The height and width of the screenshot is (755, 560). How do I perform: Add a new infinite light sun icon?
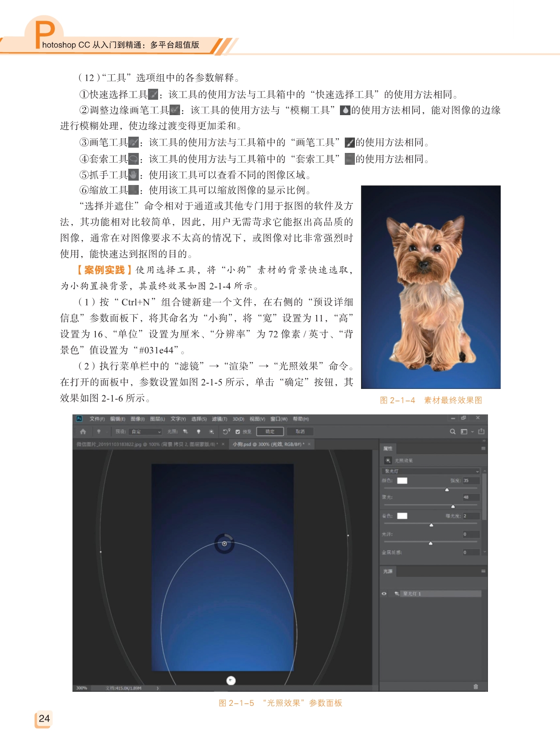[x=211, y=432]
